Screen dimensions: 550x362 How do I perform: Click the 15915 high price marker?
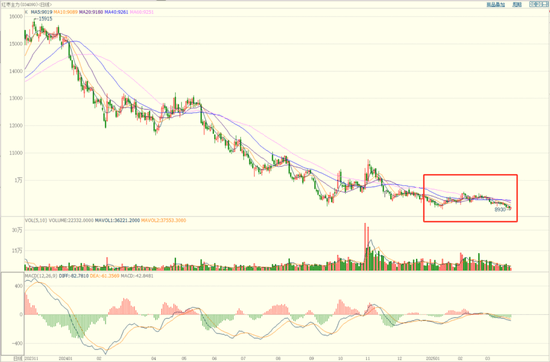point(45,19)
